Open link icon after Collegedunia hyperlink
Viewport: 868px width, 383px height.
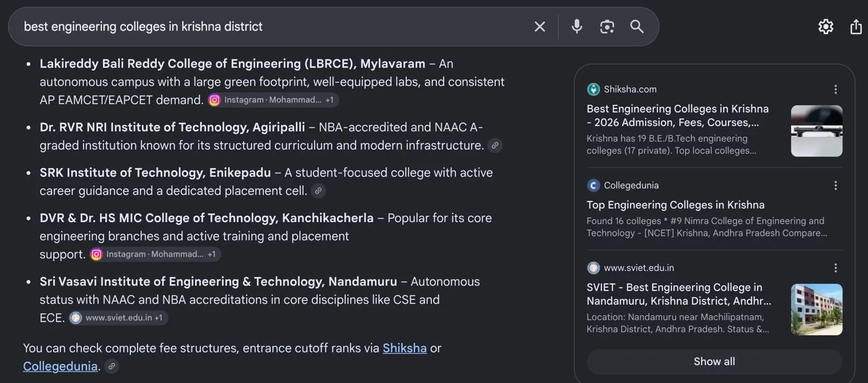tap(112, 366)
